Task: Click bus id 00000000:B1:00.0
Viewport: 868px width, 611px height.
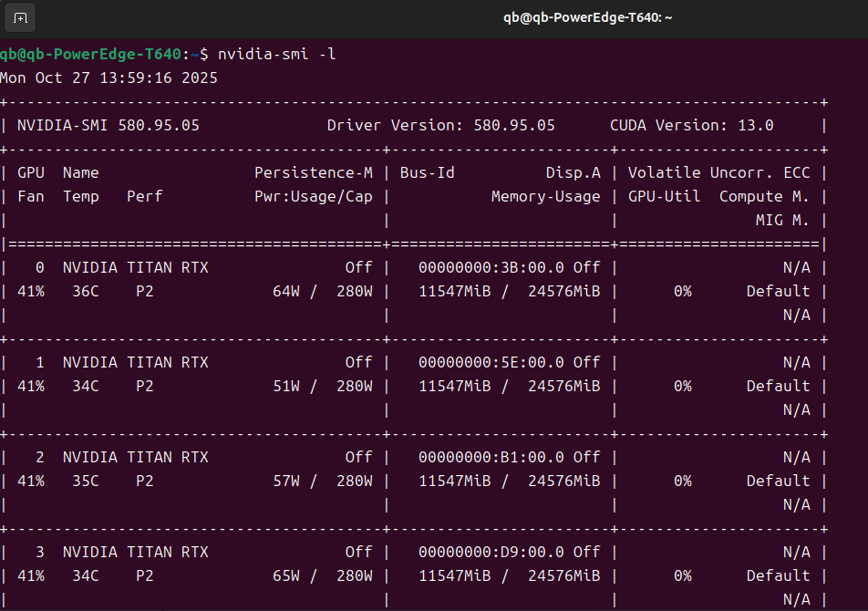Action: (491, 458)
